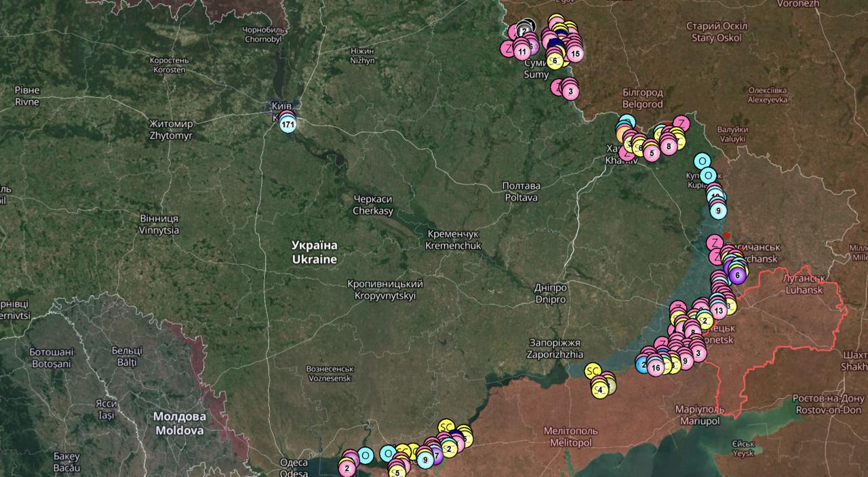
Task: Open the pink 13 cluster north of Donetsk
Action: tap(719, 310)
